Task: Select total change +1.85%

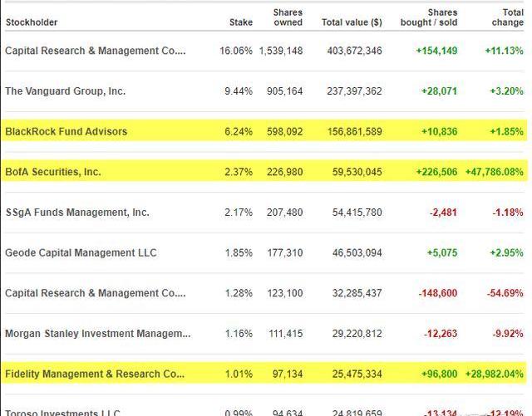Action: point(506,131)
